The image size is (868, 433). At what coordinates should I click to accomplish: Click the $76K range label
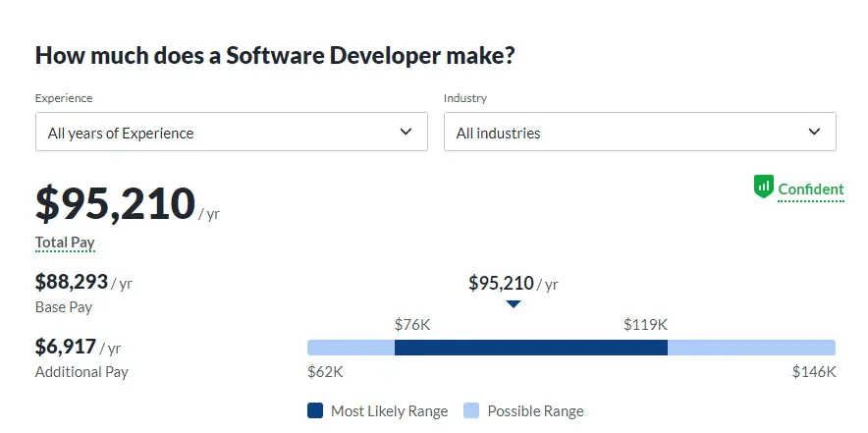(411, 324)
